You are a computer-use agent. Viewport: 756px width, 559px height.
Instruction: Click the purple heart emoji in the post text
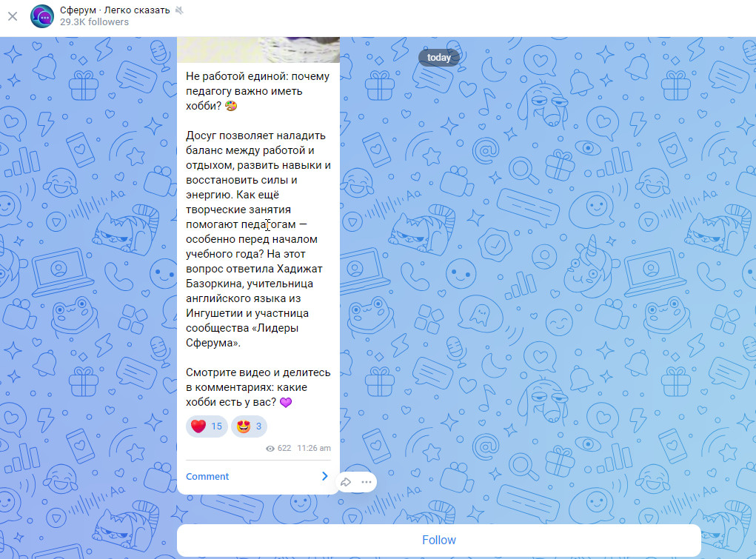286,402
